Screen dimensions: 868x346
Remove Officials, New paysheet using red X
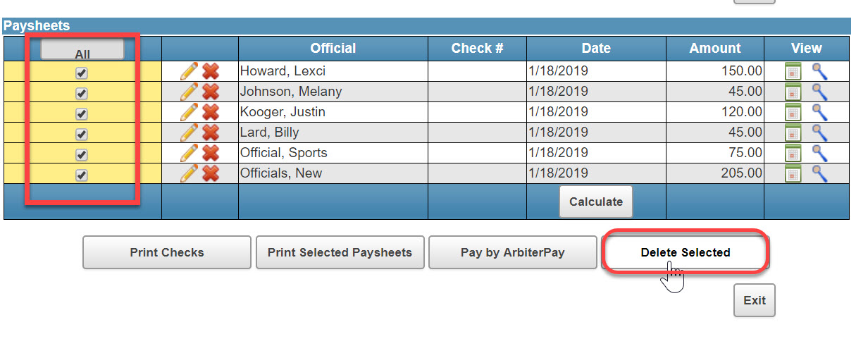pos(210,173)
